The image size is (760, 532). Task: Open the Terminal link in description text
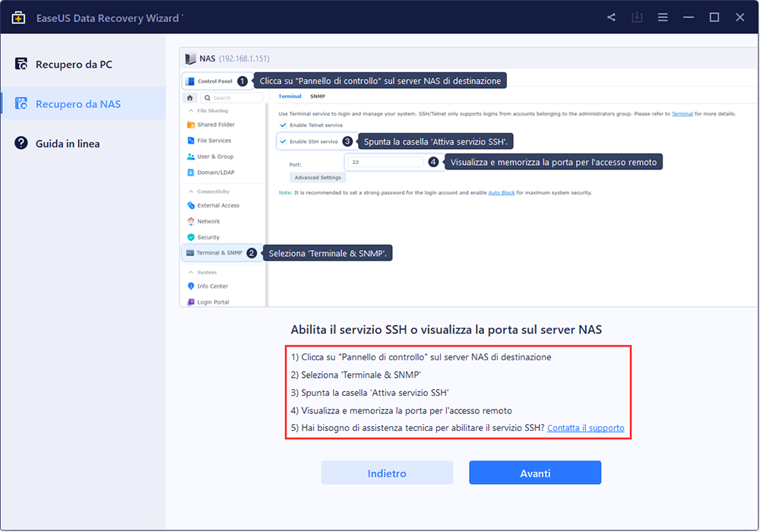coord(682,114)
